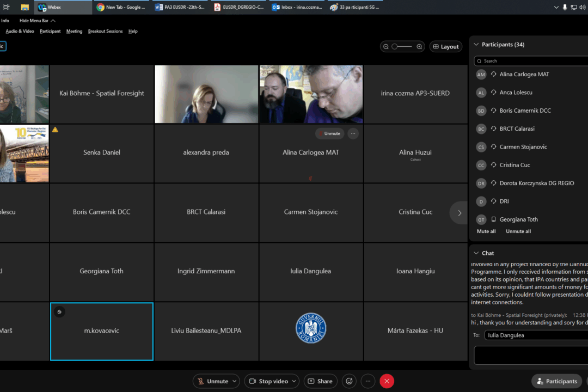This screenshot has height=392, width=588.
Task: Open the Share content icon
Action: [320, 381]
